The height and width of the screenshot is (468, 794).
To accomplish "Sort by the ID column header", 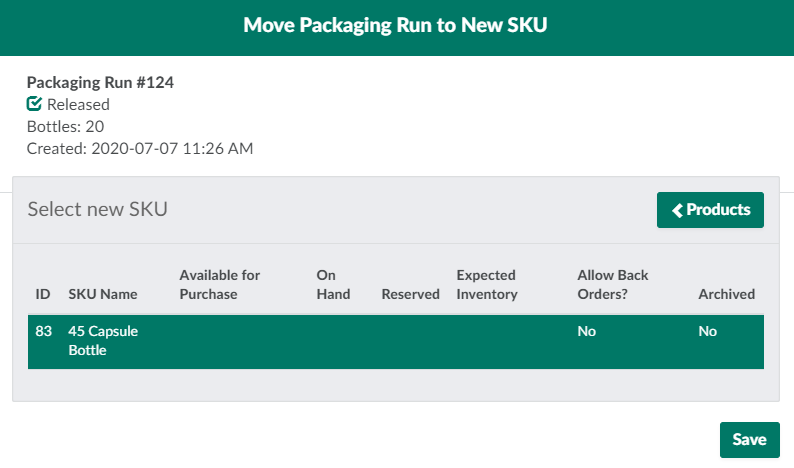I will tap(43, 294).
